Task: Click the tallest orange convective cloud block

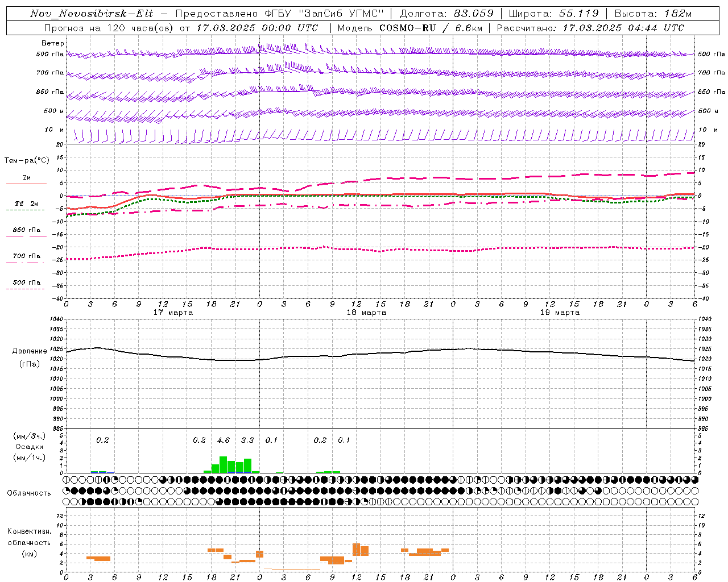Action: click(x=357, y=550)
